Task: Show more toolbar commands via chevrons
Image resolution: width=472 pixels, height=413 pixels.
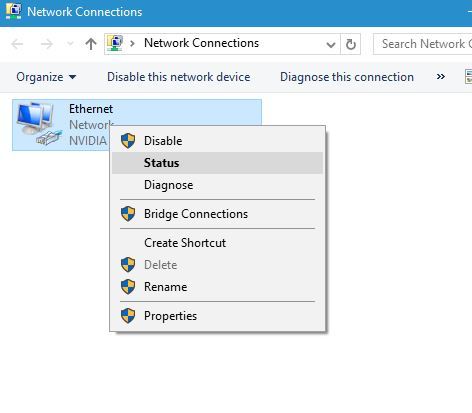Action: point(441,77)
